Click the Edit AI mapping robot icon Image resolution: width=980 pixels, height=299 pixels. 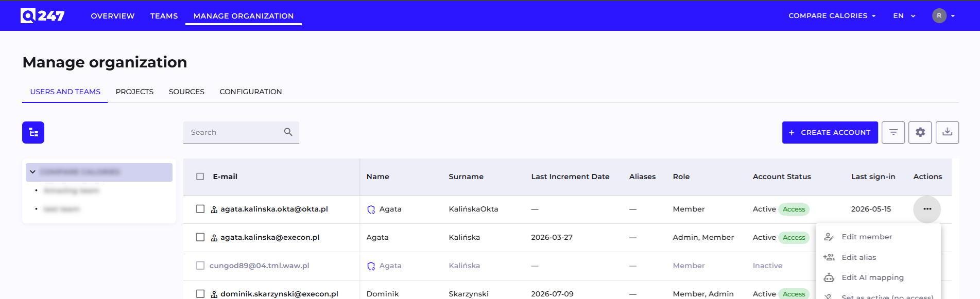(x=829, y=277)
